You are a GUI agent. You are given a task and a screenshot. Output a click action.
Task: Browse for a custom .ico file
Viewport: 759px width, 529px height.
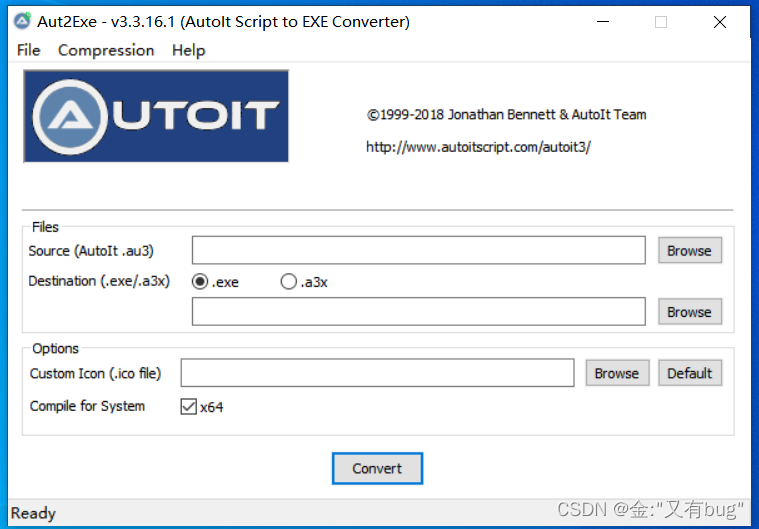617,373
